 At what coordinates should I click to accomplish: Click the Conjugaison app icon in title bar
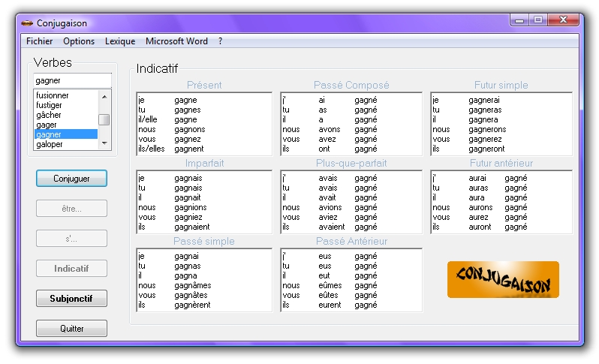[27, 22]
